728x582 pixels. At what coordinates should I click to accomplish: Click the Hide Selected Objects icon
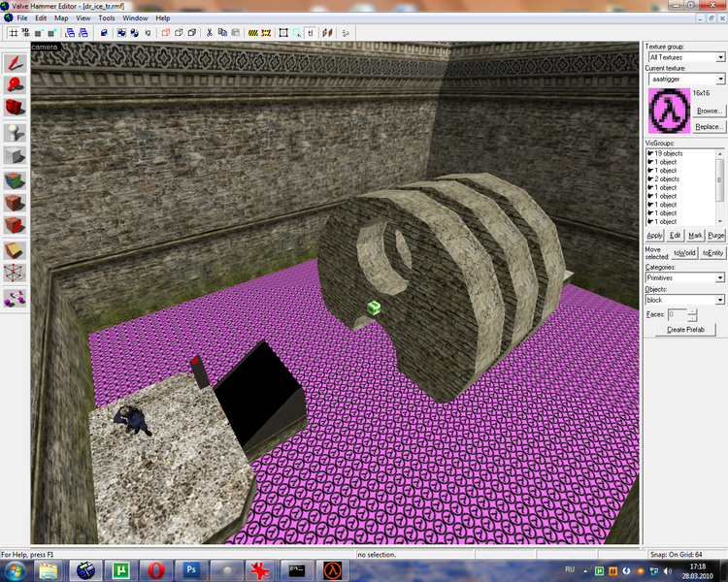(165, 32)
